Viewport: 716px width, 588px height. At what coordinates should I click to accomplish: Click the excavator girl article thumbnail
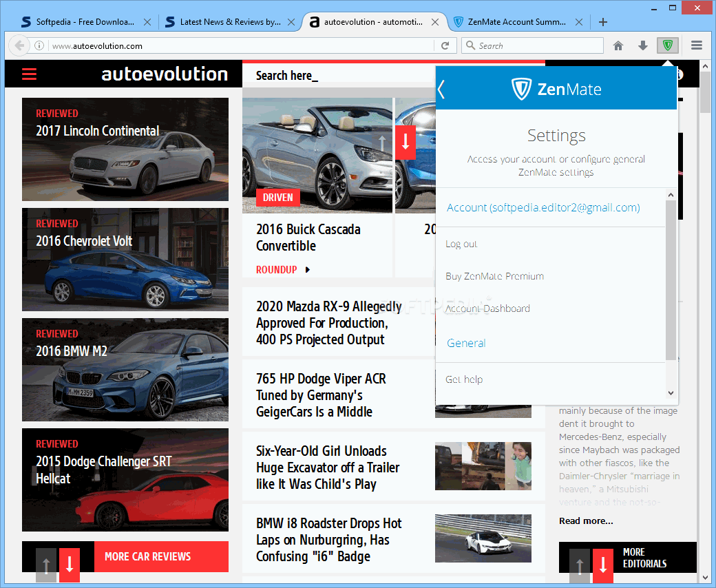pos(483,466)
